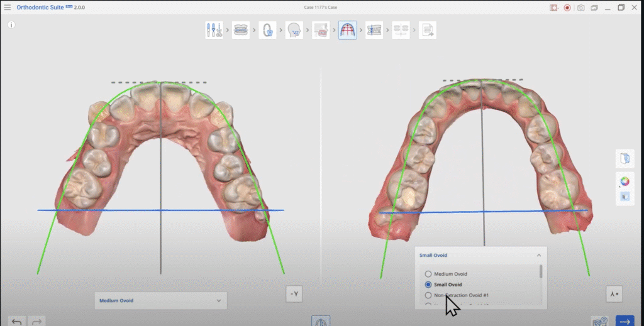The image size is (644, 326).
Task: Open the arch with tooth workflow step
Action: pyautogui.click(x=267, y=30)
